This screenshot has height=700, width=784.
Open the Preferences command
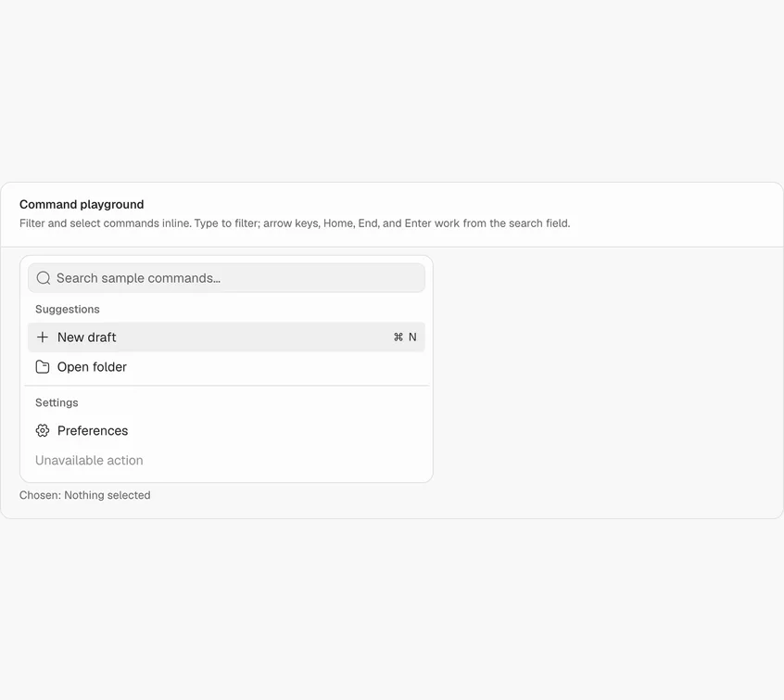pyautogui.click(x=226, y=430)
